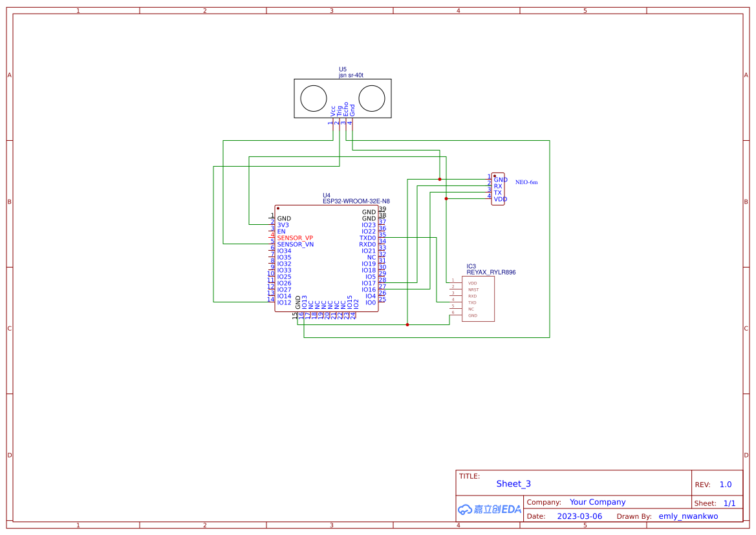Select the date 2023-03-06 text
The width and height of the screenshot is (756, 535).
[580, 516]
